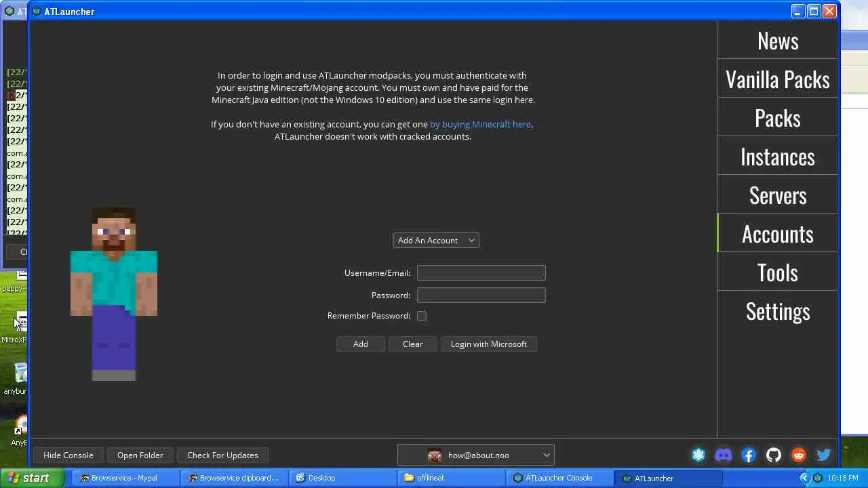Click the taskbar clock showing 10:18 PM
Image resolution: width=868 pixels, height=488 pixels.
click(x=843, y=478)
